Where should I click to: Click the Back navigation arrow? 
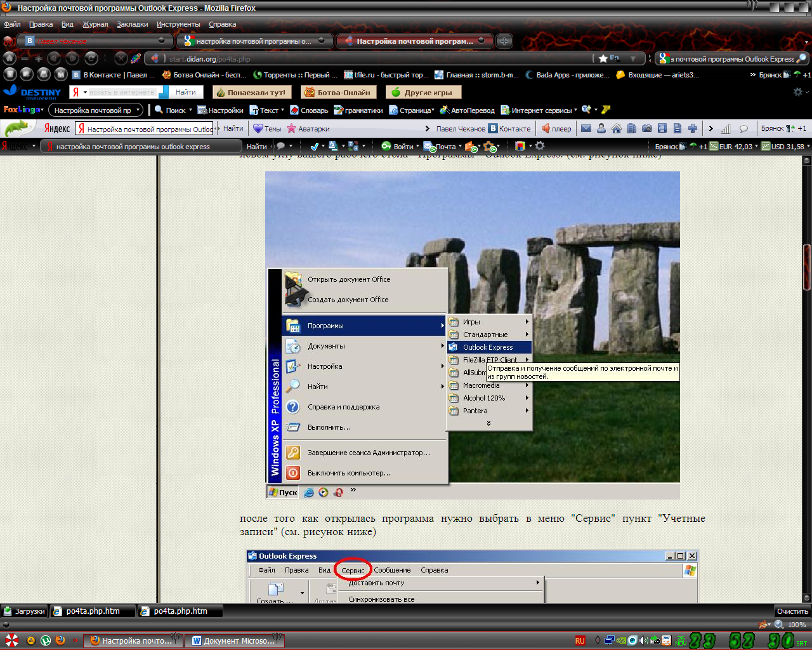click(55, 58)
